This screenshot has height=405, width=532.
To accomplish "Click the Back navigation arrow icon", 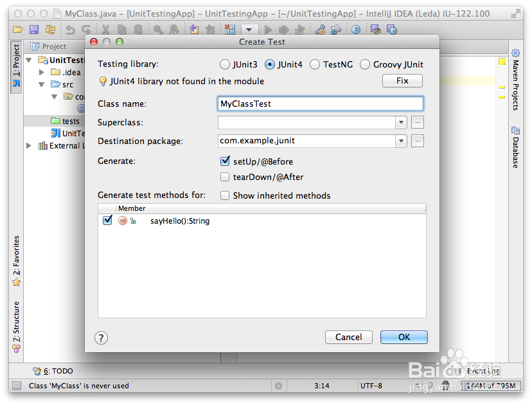I will coord(194,30).
